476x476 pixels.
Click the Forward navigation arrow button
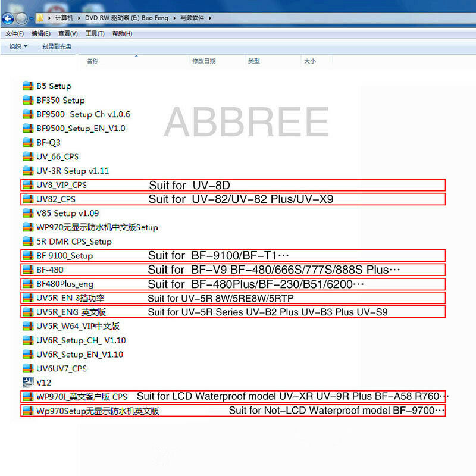pos(21,18)
